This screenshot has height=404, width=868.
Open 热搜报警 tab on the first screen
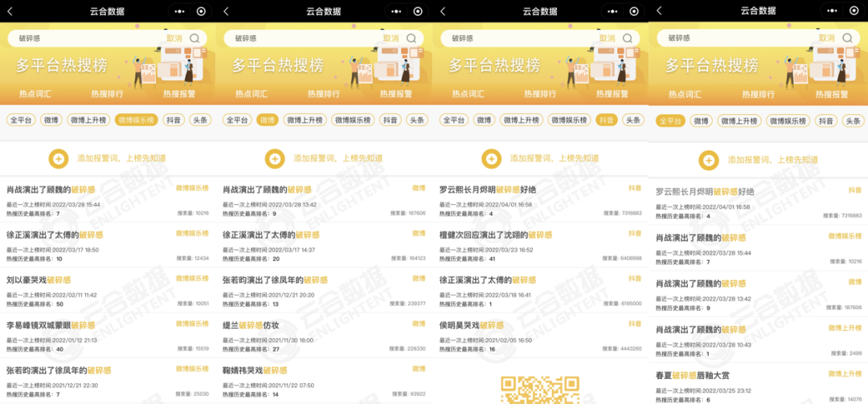click(178, 94)
